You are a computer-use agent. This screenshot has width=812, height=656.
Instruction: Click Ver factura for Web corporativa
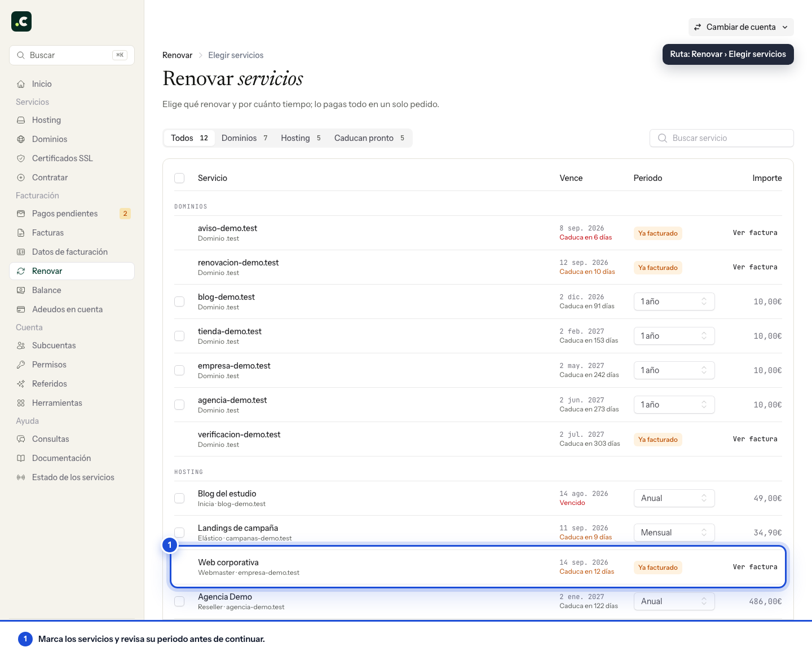click(755, 567)
